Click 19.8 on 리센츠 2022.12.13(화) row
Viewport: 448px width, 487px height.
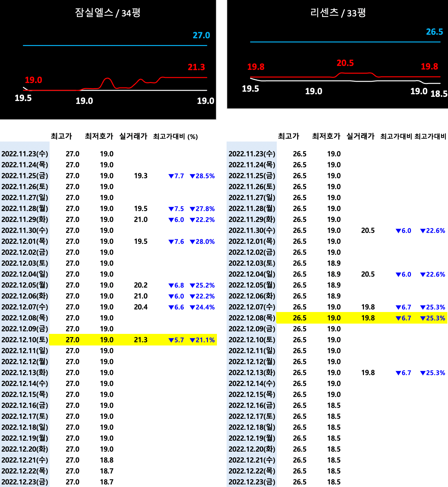368,373
